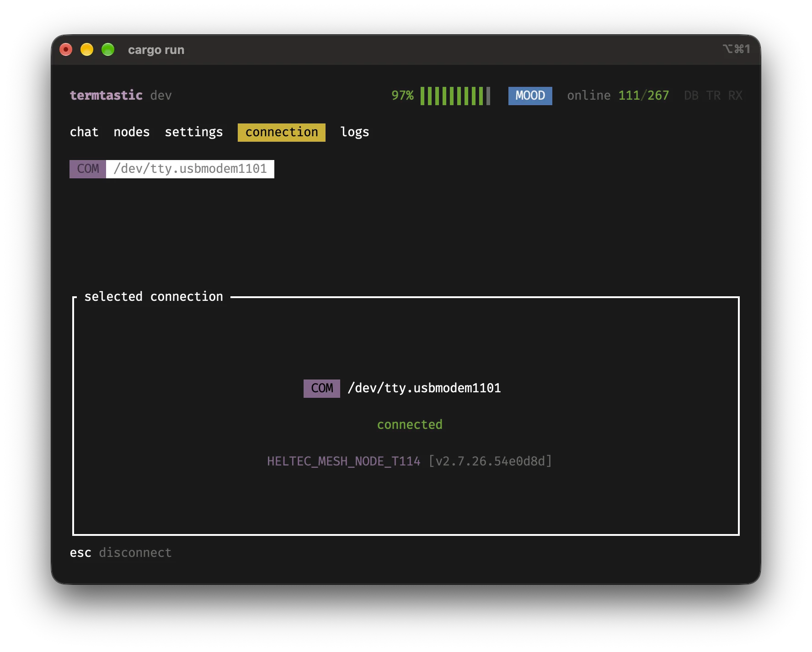
Task: Click the blue MOOD badge
Action: coord(530,96)
